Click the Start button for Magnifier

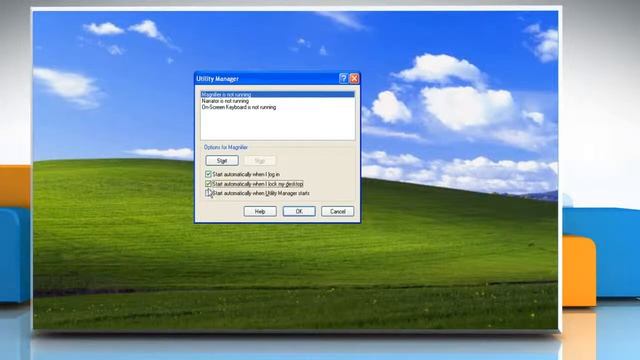click(x=222, y=160)
